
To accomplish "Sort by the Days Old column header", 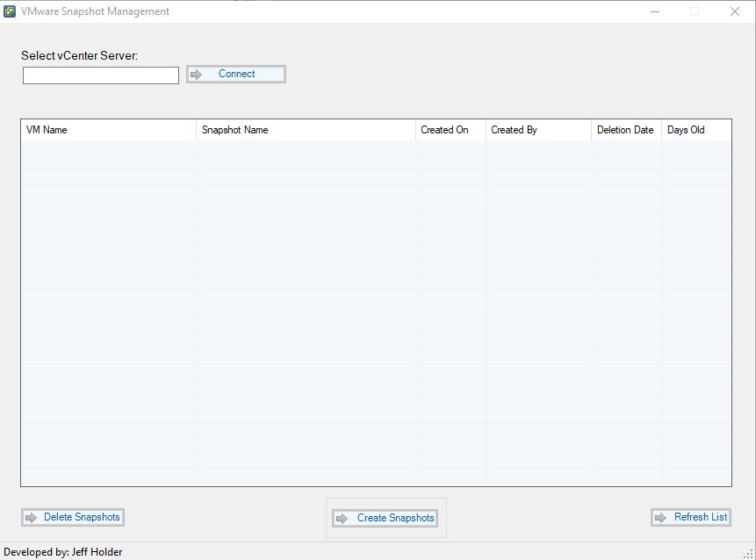I will (695, 130).
